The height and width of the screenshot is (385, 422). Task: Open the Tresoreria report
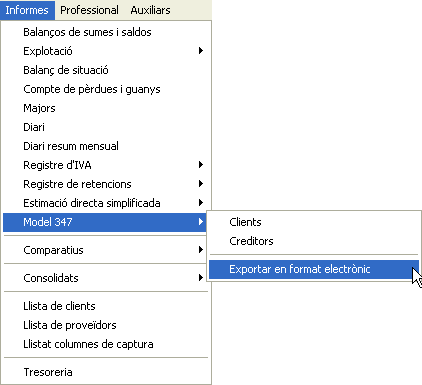click(x=106, y=372)
